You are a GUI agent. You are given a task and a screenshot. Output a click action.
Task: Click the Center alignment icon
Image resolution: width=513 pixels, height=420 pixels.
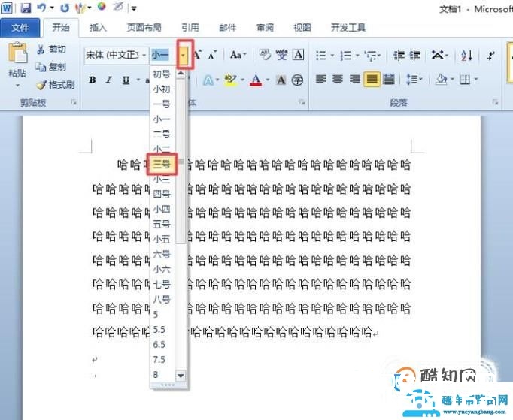click(x=338, y=79)
